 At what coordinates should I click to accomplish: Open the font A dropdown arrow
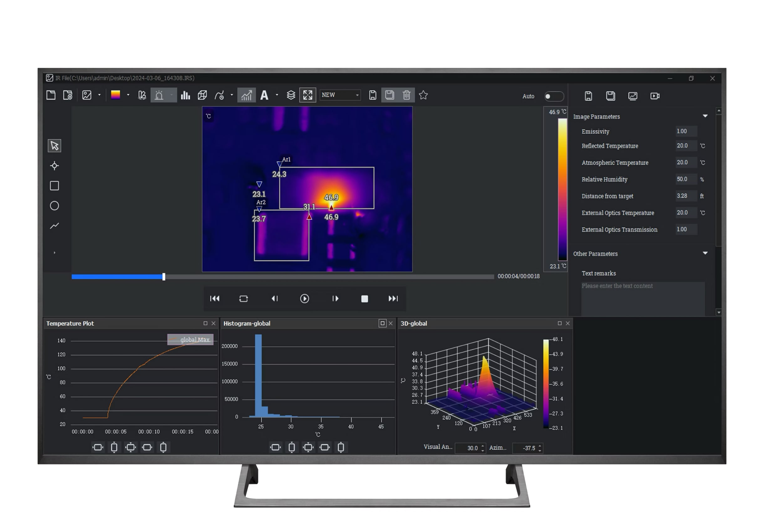(x=277, y=95)
